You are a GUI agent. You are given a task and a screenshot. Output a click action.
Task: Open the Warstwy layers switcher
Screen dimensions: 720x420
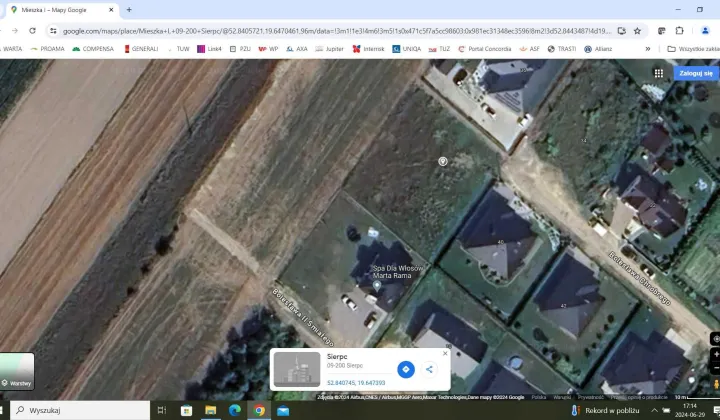coord(17,371)
